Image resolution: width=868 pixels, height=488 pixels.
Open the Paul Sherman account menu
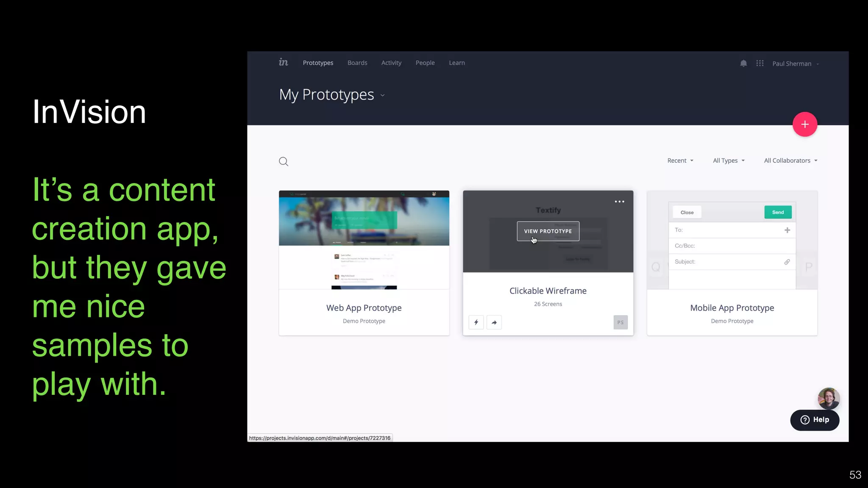click(x=796, y=64)
